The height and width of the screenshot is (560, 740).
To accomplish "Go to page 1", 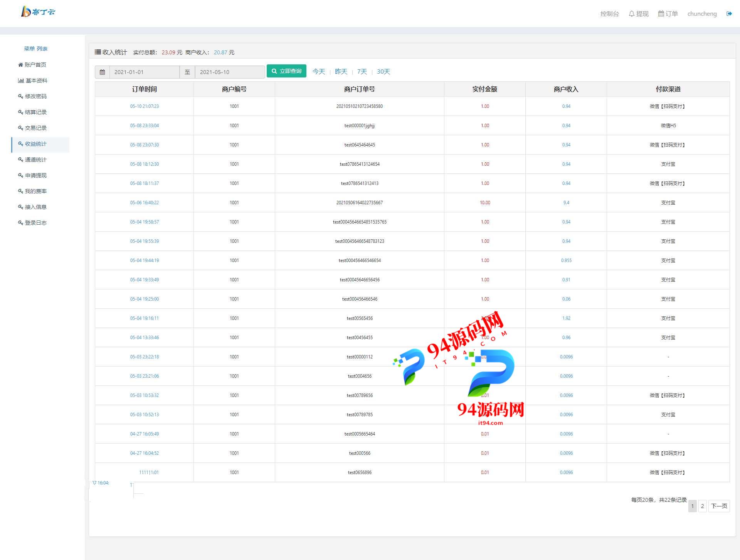I will [693, 506].
